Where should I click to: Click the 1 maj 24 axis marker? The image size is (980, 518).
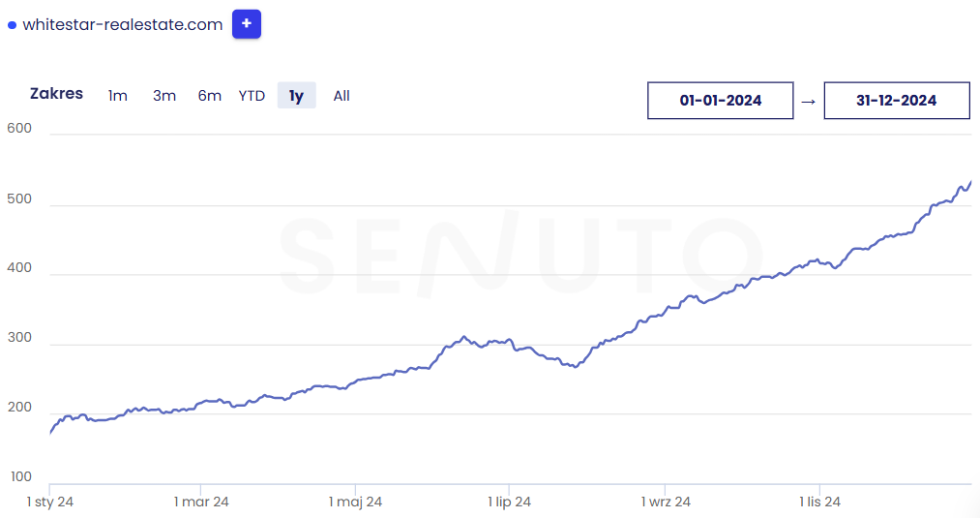point(355,502)
